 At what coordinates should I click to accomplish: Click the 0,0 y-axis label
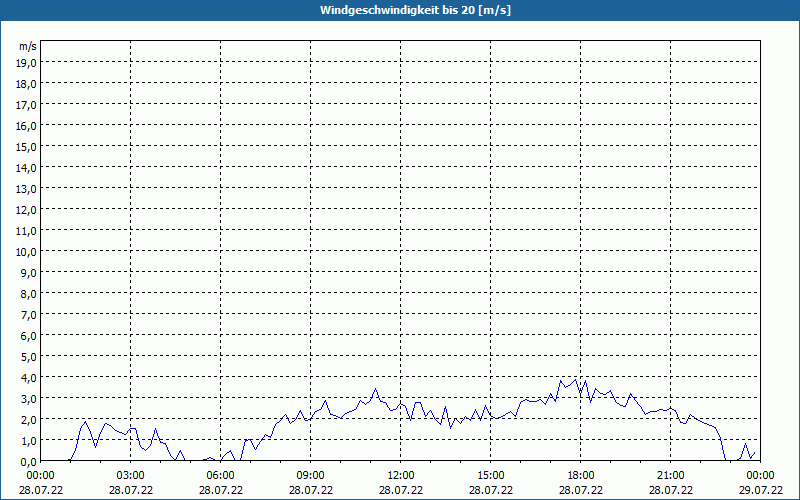[26, 461]
